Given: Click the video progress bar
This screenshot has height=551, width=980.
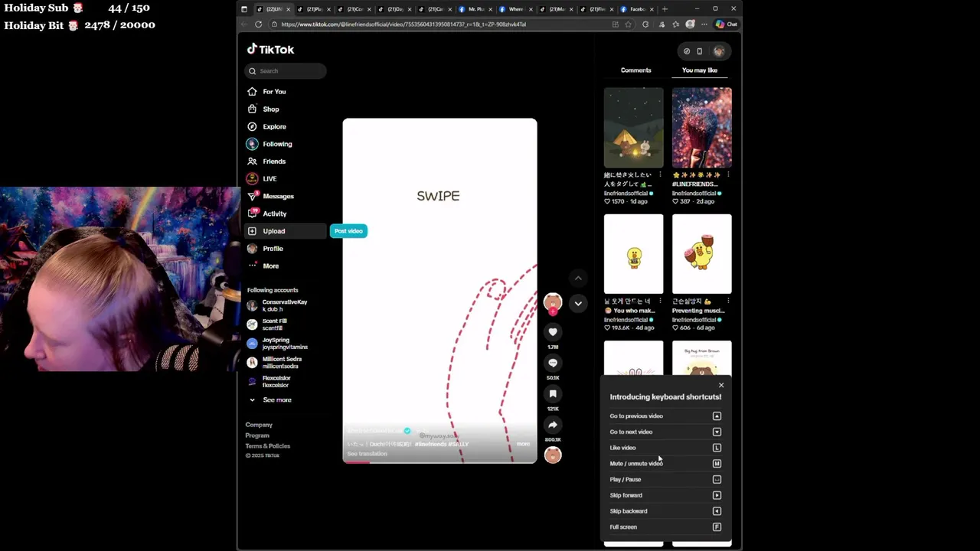Looking at the screenshot, I should pyautogui.click(x=439, y=462).
